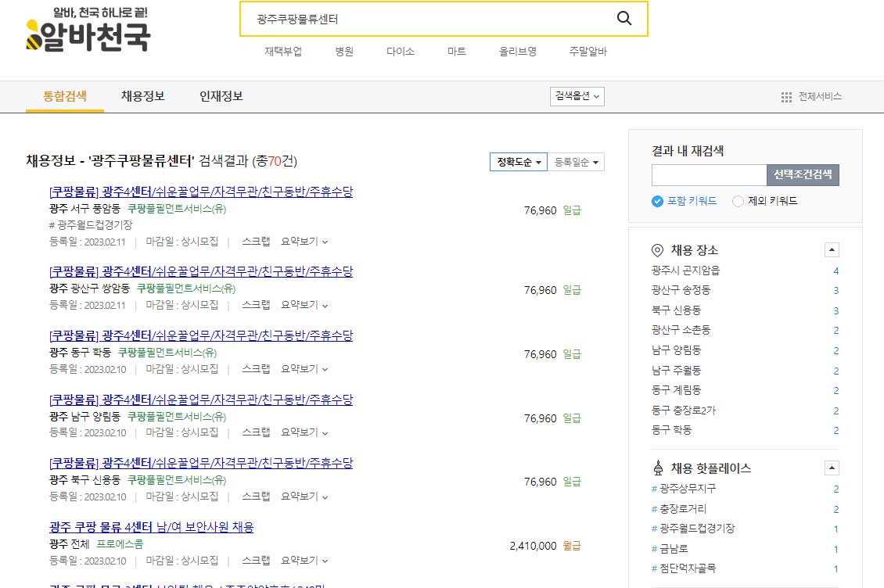Open the 정확도순 sort dropdown
The height and width of the screenshot is (588, 884).
tap(518, 163)
